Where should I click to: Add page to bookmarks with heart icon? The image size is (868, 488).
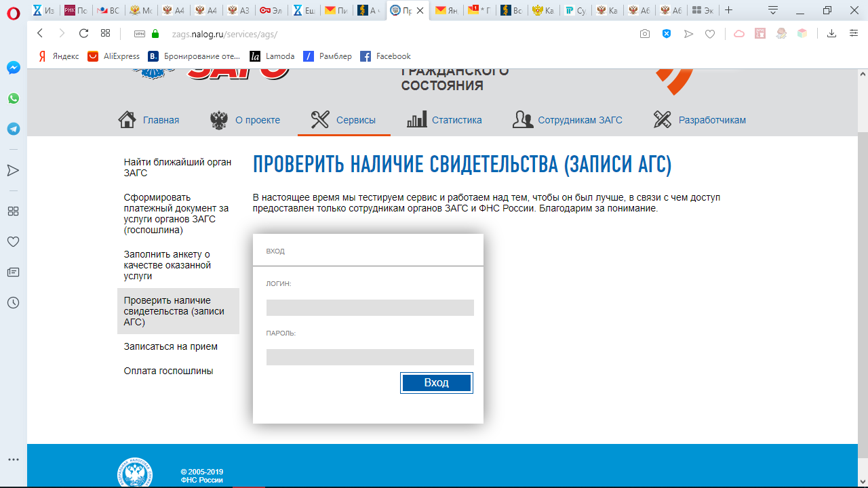pyautogui.click(x=710, y=34)
